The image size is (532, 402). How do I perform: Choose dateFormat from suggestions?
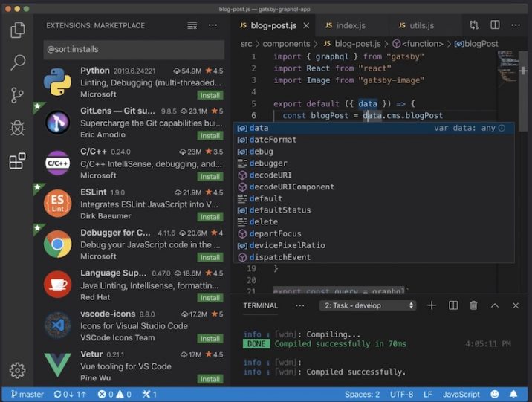point(374,140)
